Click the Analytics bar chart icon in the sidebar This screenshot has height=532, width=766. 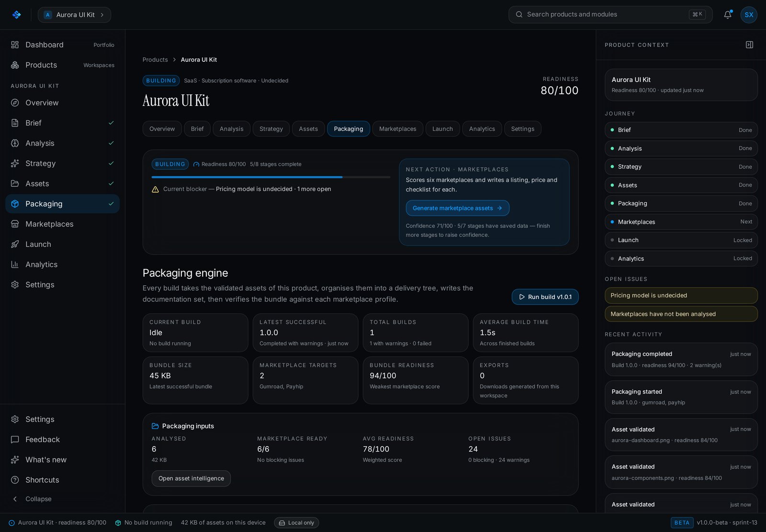point(15,264)
